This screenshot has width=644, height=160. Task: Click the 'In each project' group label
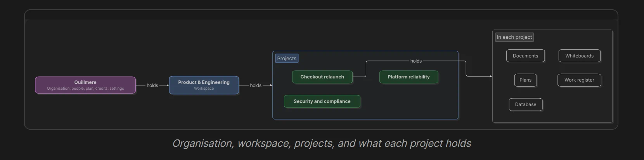[514, 37]
